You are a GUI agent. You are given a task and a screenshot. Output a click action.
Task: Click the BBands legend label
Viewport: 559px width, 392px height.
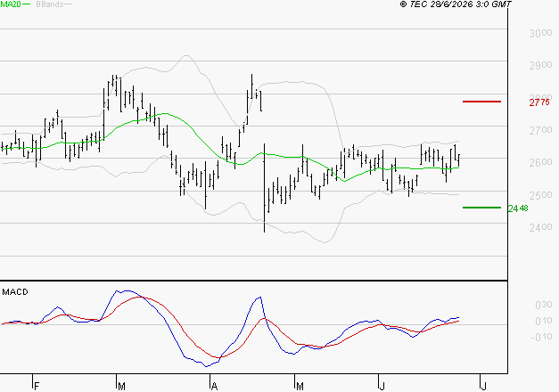point(50,4)
